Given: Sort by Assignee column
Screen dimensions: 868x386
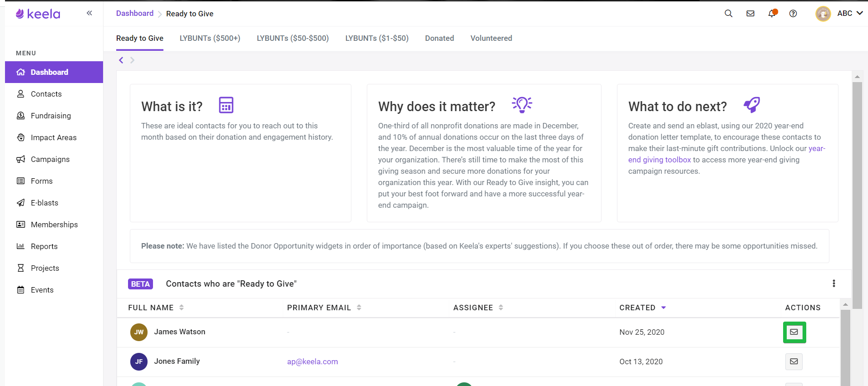Looking at the screenshot, I should click(478, 308).
